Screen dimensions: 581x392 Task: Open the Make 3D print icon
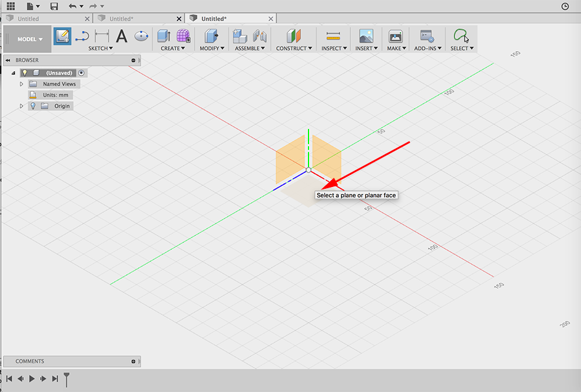[396, 37]
